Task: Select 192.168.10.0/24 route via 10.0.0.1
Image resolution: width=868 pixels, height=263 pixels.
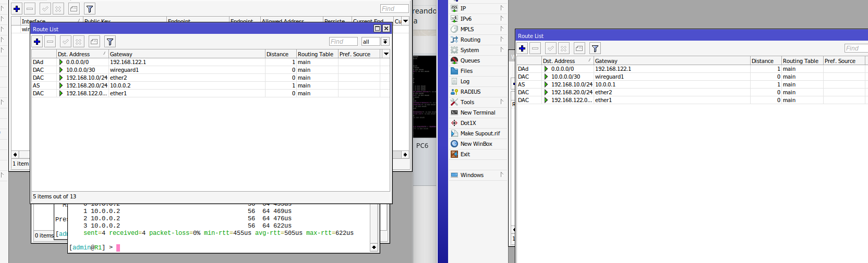Action: pyautogui.click(x=692, y=84)
